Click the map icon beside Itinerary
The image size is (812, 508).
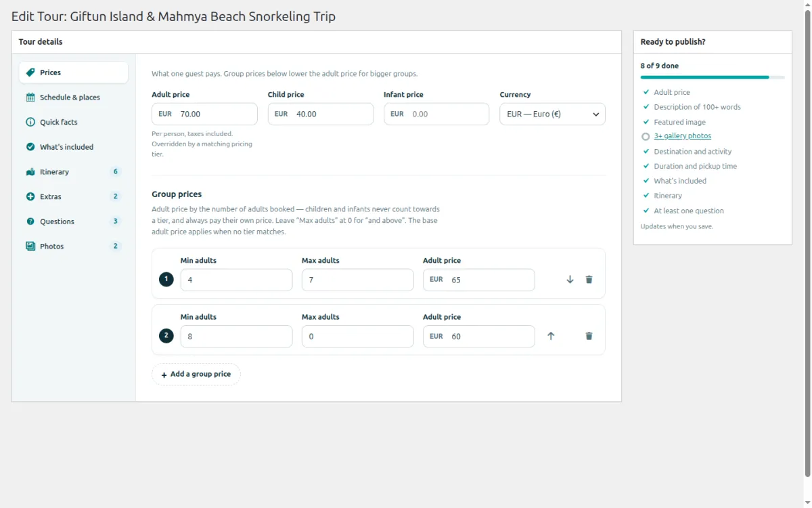pos(30,172)
